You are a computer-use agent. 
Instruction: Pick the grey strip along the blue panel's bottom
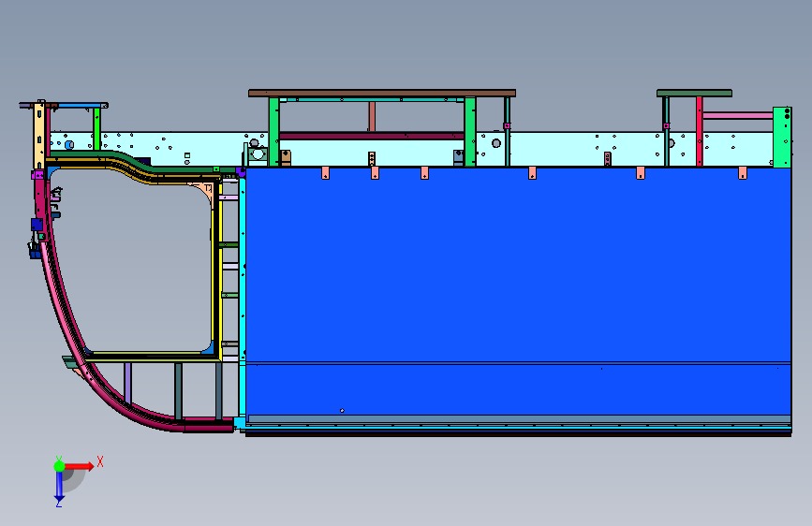[520, 418]
